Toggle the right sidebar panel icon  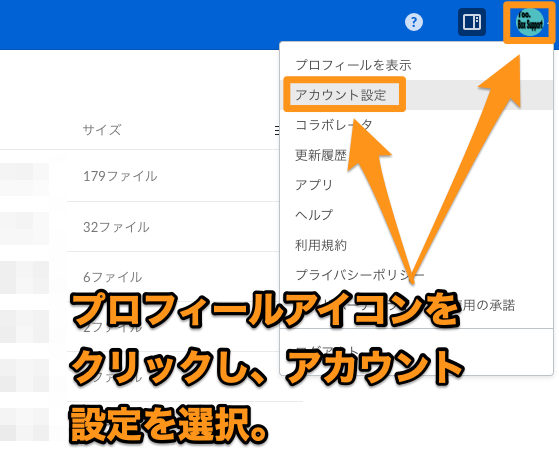click(x=472, y=22)
